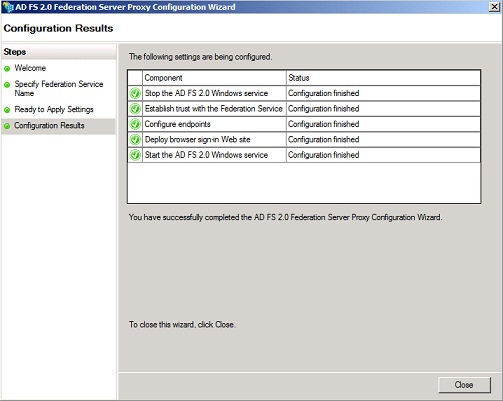Click the AD FS wizard title bar icon
Screen dimensions: 503x401
[8, 7]
